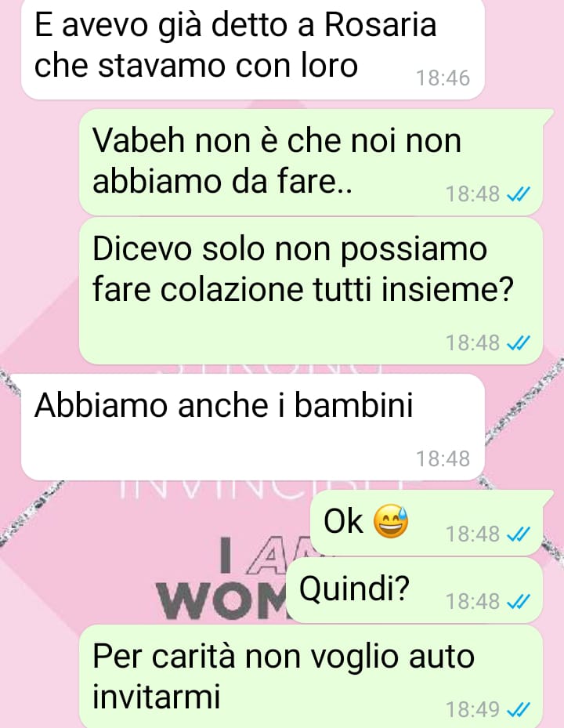The image size is (564, 728).
Task: Tap the read ticks on the 'Per carità' message
Action: (518, 709)
